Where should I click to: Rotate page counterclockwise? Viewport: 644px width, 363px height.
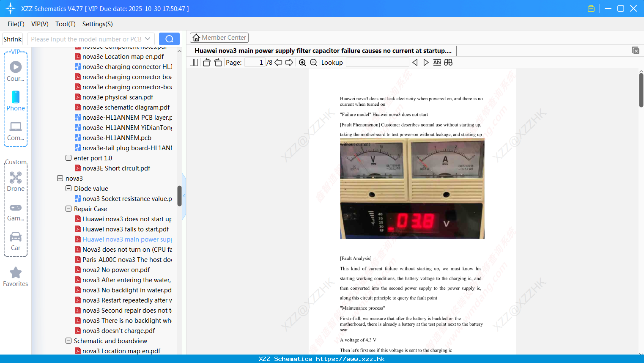click(206, 62)
